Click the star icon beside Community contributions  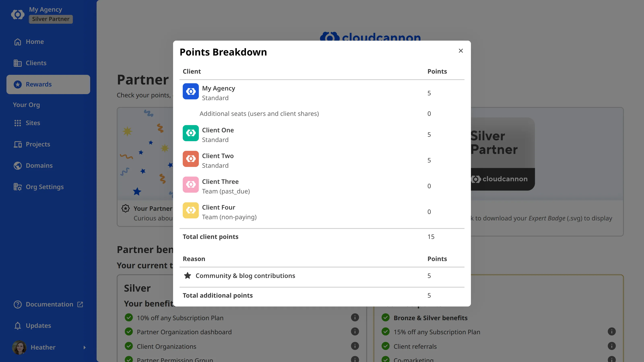click(188, 275)
